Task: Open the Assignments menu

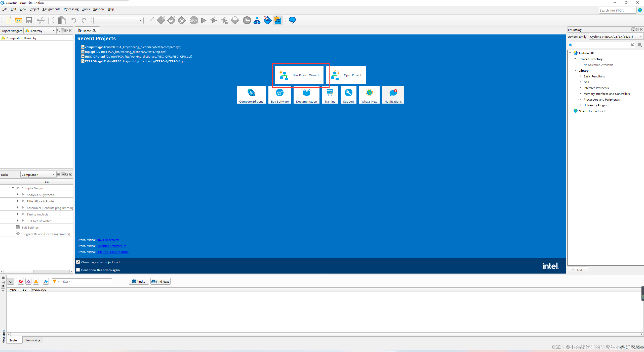Action: pos(51,9)
